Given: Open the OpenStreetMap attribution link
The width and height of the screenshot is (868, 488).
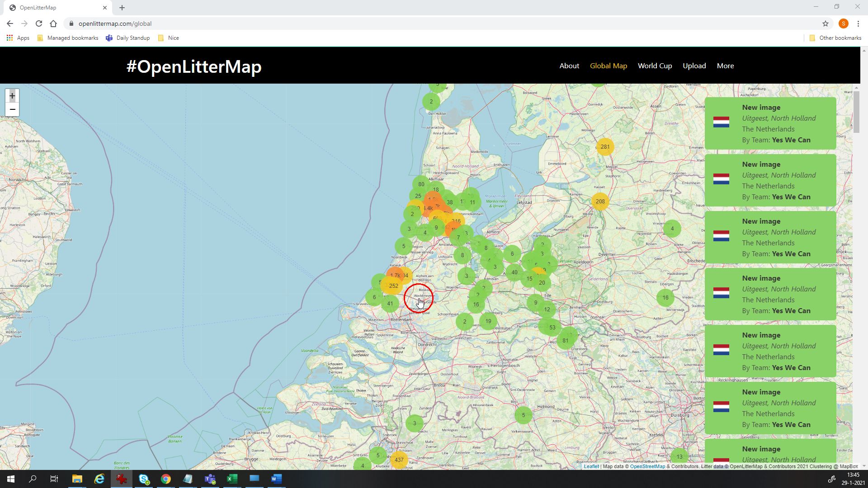Looking at the screenshot, I should (647, 466).
